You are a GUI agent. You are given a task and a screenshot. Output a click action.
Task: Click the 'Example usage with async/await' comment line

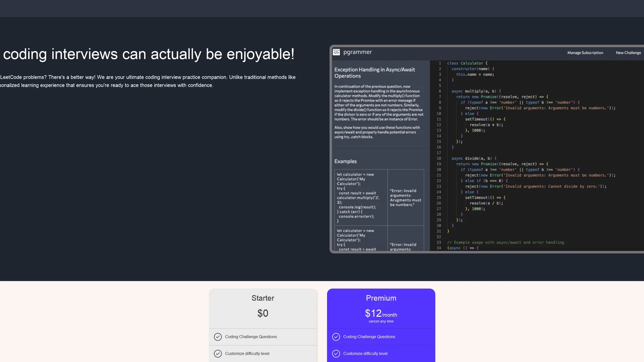click(x=505, y=242)
